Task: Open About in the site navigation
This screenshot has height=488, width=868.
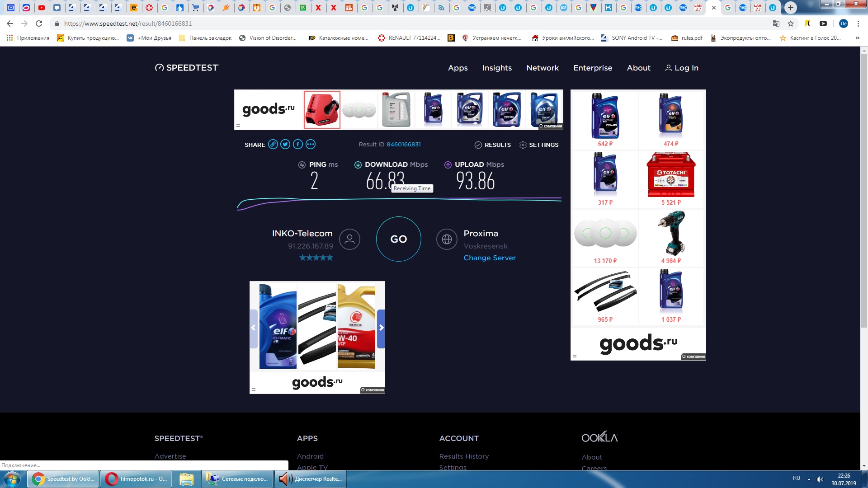Action: [639, 68]
